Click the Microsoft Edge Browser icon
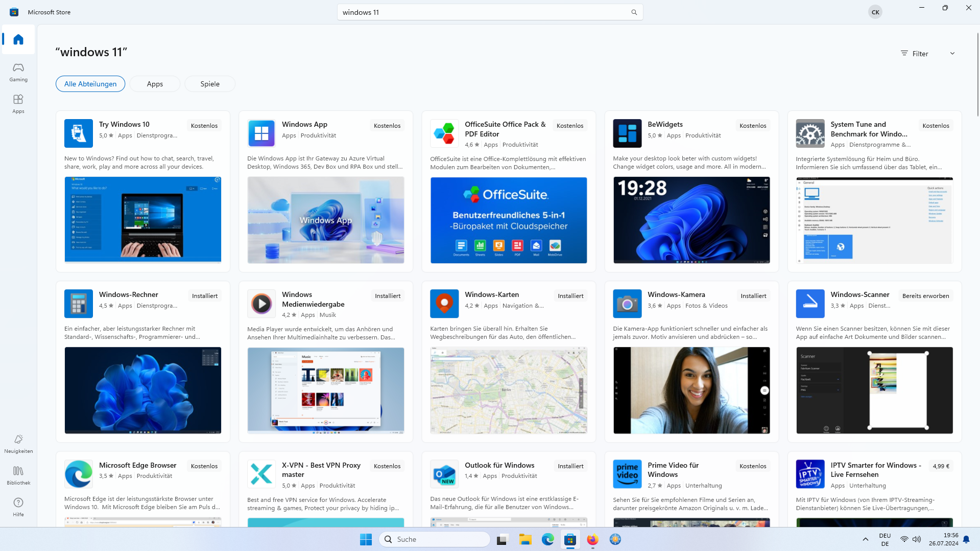Screen dimensions: 980x551 [x=79, y=474]
